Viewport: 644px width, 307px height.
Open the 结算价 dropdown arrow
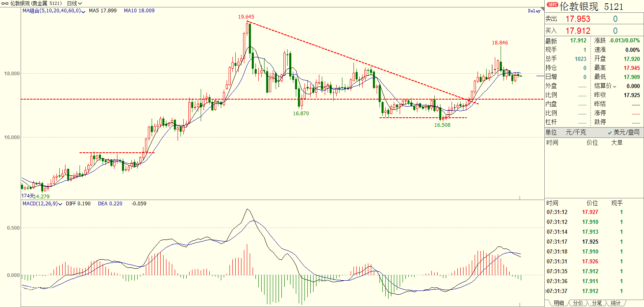click(x=614, y=86)
